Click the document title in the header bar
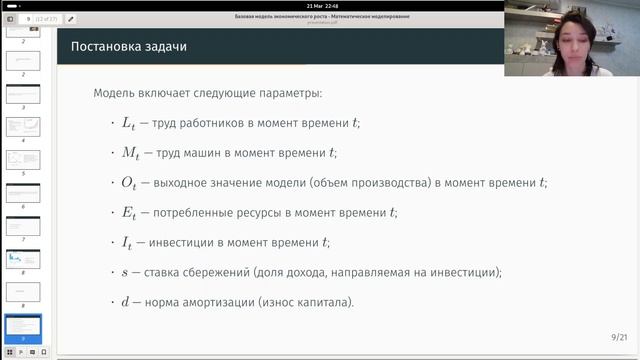This screenshot has width=640, height=360. click(x=322, y=16)
